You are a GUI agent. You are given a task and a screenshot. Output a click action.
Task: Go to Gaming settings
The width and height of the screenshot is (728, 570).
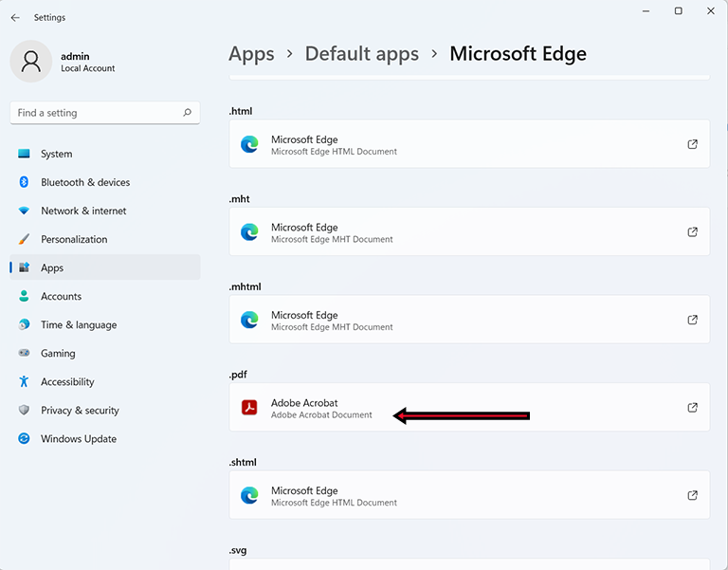pos(105,353)
